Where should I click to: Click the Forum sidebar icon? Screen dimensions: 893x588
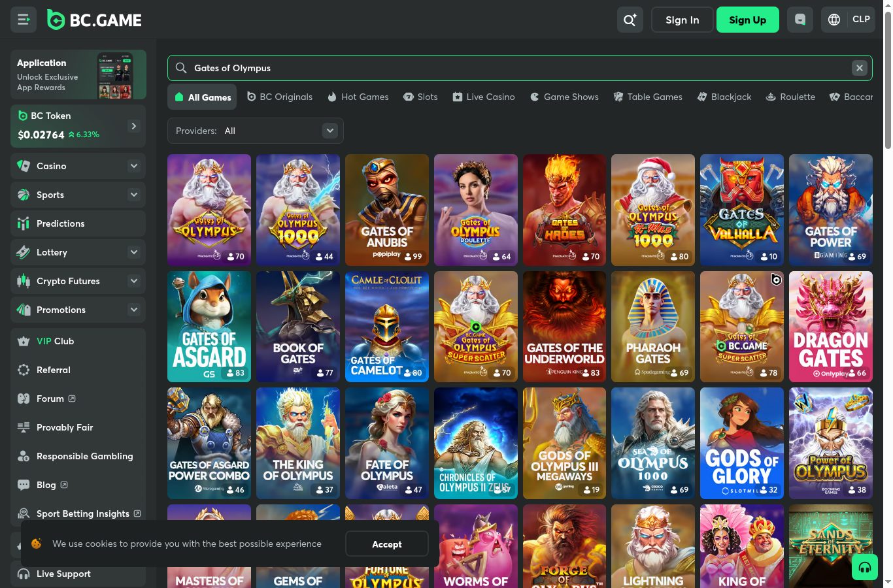coord(24,399)
